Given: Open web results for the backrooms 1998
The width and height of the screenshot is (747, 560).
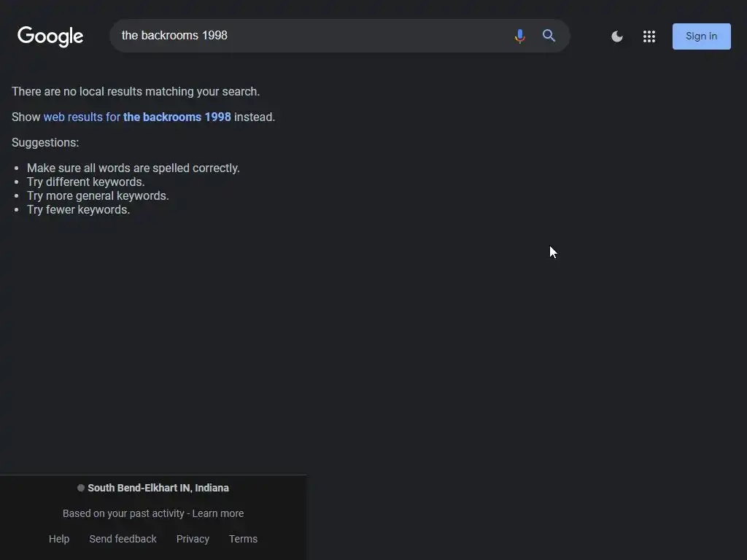Looking at the screenshot, I should tap(137, 117).
